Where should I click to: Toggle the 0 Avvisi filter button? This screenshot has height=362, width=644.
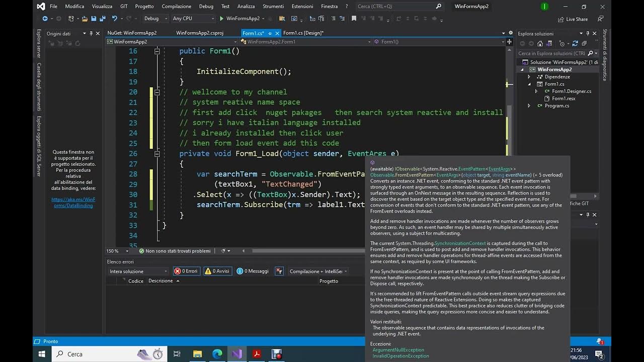[x=217, y=271]
